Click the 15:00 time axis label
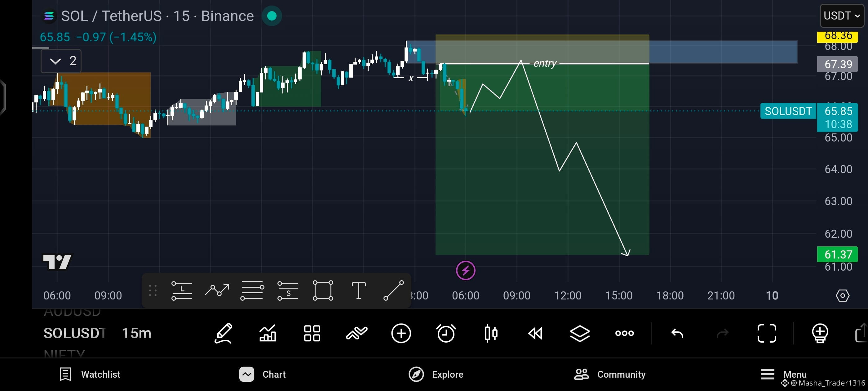The height and width of the screenshot is (391, 868). pos(619,295)
